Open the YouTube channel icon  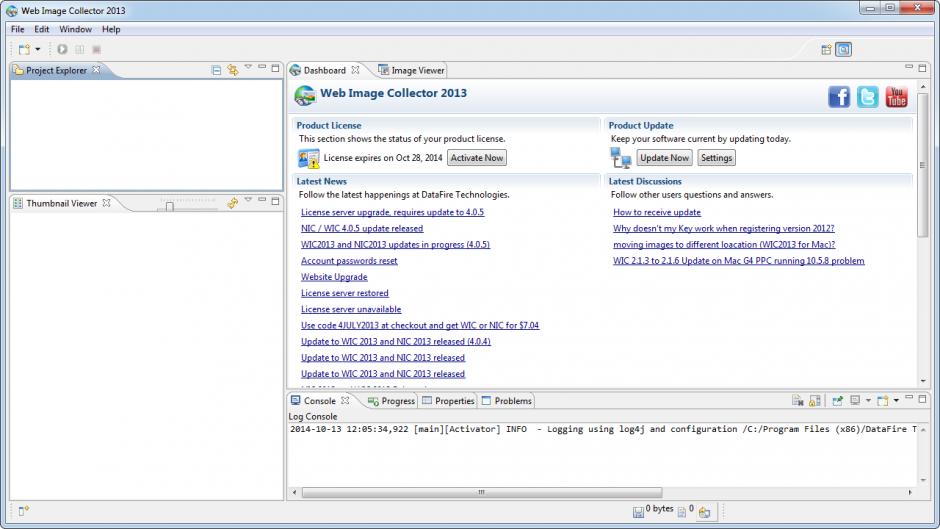(x=896, y=97)
